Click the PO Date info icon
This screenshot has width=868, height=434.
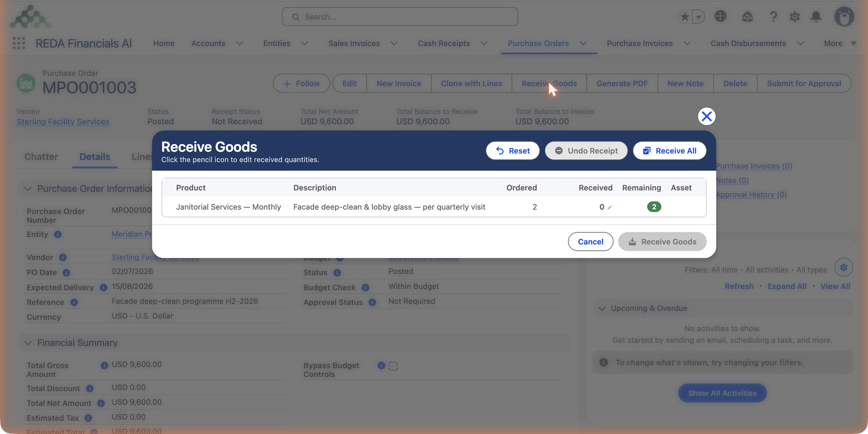pyautogui.click(x=66, y=272)
